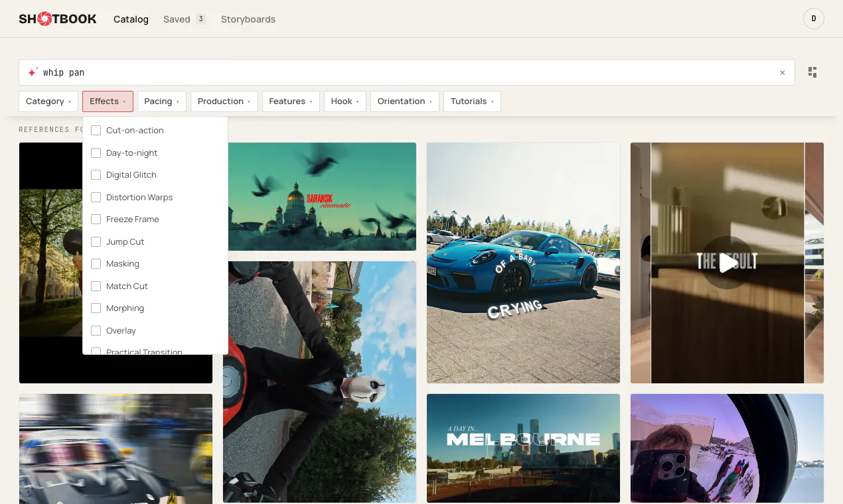Screen dimensions: 843x504
Task: Switch the grid layout view
Action: pyautogui.click(x=812, y=72)
